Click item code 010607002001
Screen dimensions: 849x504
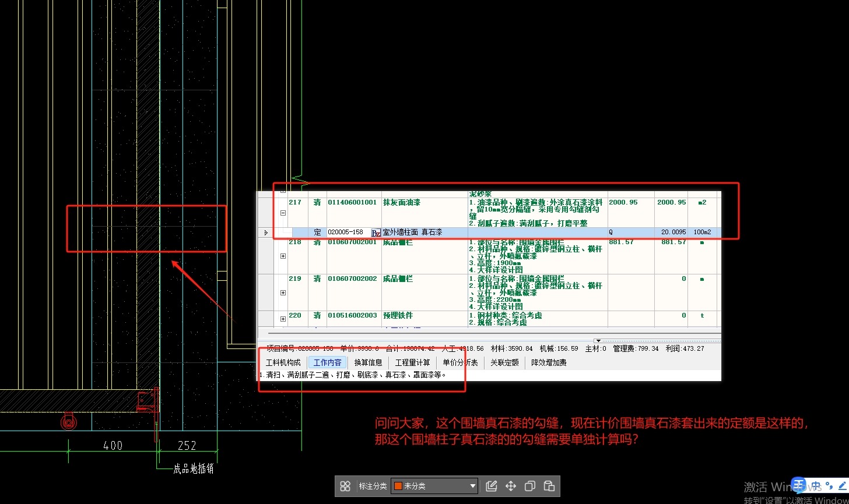click(353, 242)
